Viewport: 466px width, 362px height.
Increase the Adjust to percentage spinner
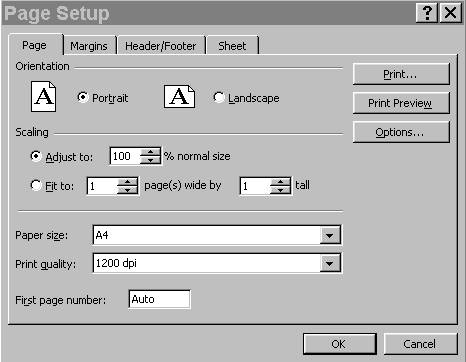(x=150, y=152)
